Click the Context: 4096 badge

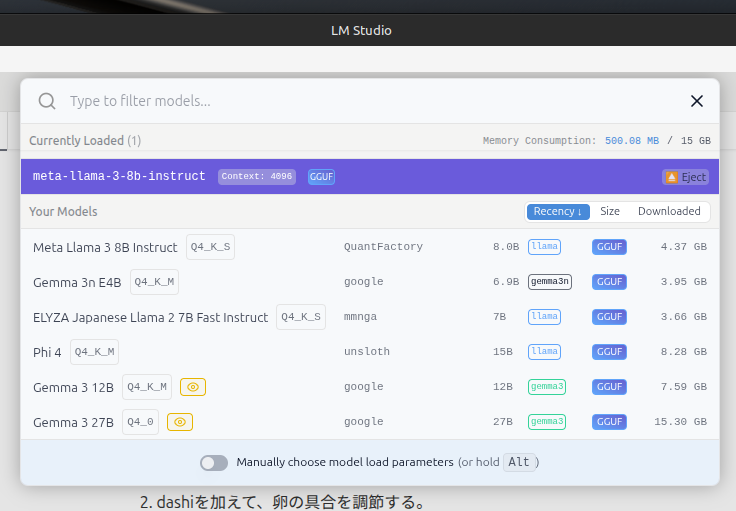[x=257, y=177]
